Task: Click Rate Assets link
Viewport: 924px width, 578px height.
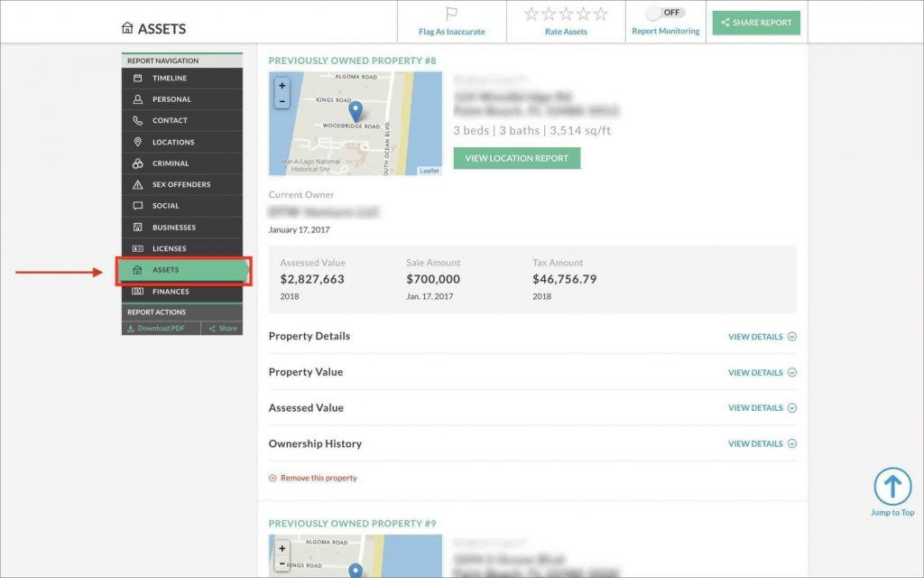Action: tap(566, 32)
